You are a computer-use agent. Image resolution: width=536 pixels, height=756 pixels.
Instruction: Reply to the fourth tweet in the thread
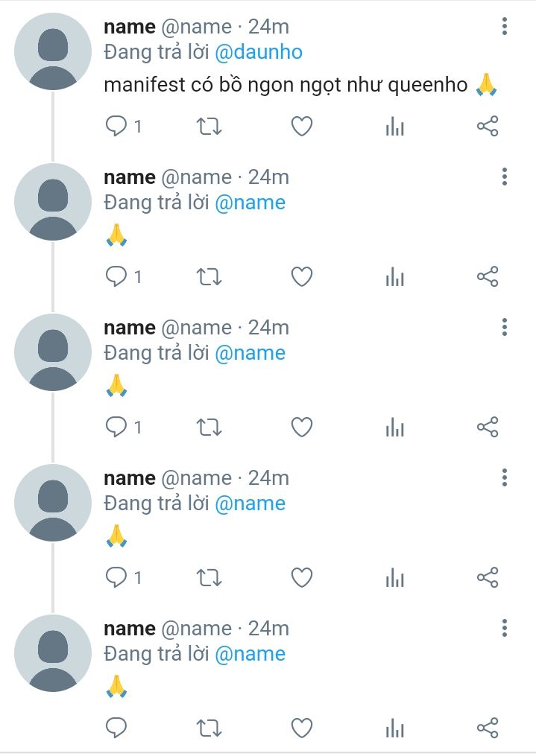click(x=116, y=577)
